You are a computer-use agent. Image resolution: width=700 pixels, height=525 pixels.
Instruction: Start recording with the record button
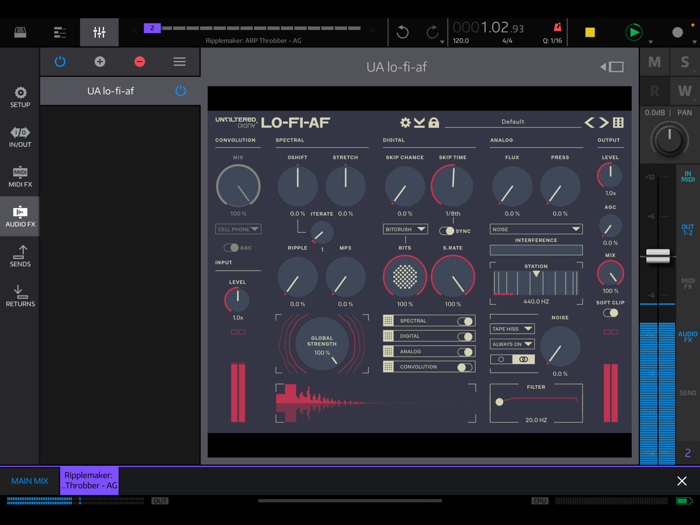tap(677, 32)
